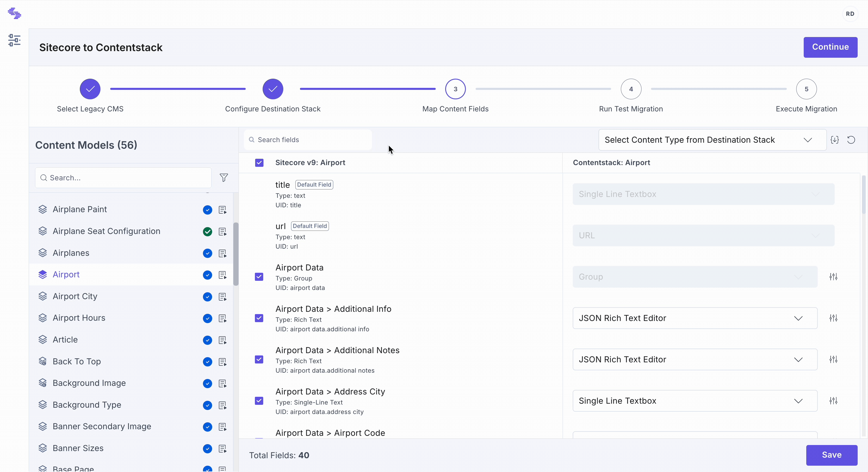This screenshot has width=868, height=472.
Task: Click the field mapping table scrollbar
Action: pos(864,195)
